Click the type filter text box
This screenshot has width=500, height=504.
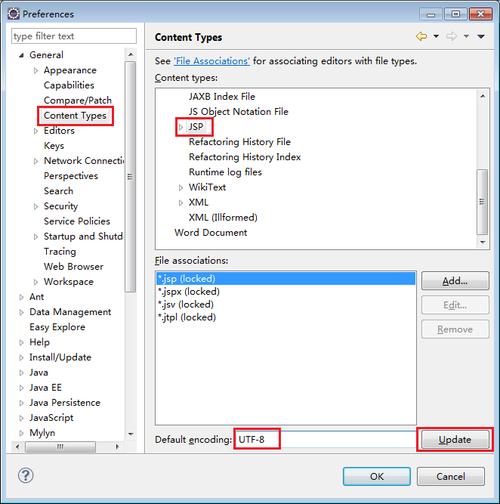coord(74,36)
